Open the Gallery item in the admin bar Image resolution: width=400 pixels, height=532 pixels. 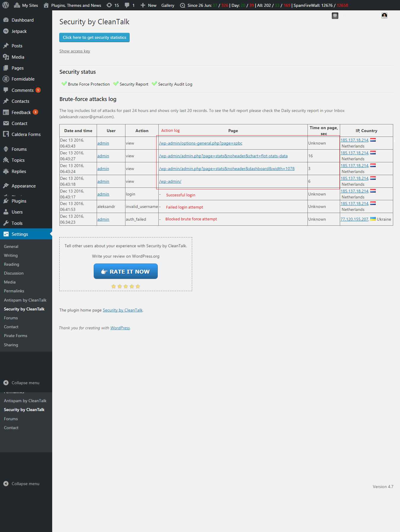(168, 5)
